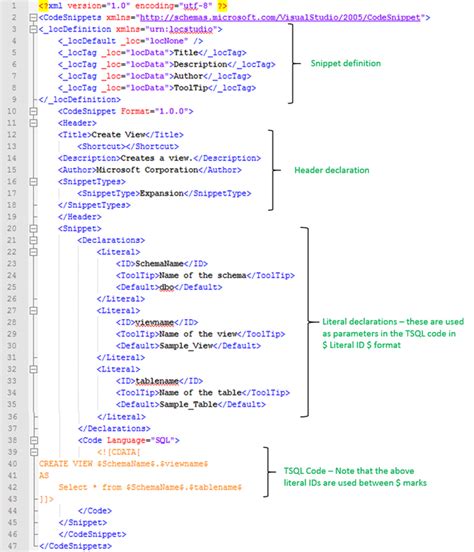Click the ToolTip "Name of the schema" line

click(x=205, y=275)
